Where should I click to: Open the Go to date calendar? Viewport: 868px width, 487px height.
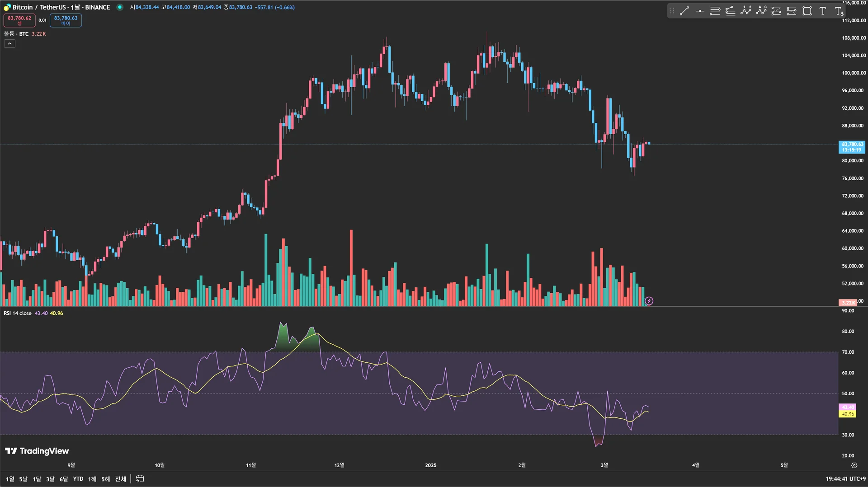[x=140, y=479]
